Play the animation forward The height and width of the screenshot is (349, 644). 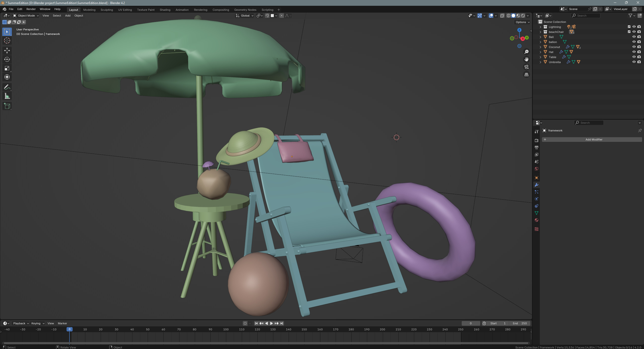pyautogui.click(x=272, y=323)
